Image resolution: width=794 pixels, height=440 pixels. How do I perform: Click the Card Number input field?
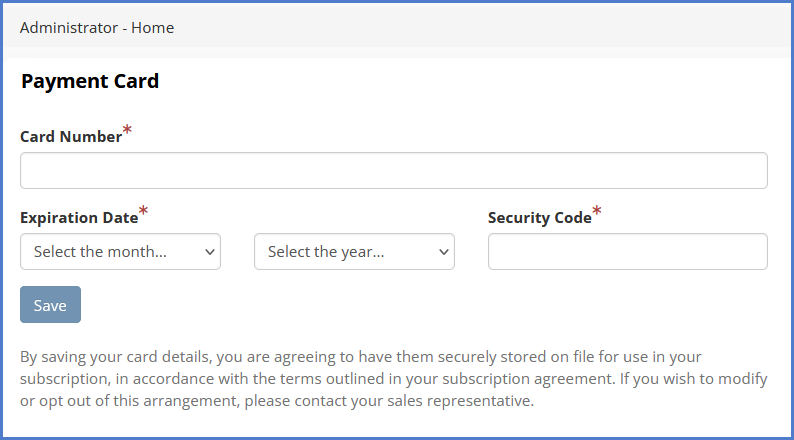pos(393,171)
